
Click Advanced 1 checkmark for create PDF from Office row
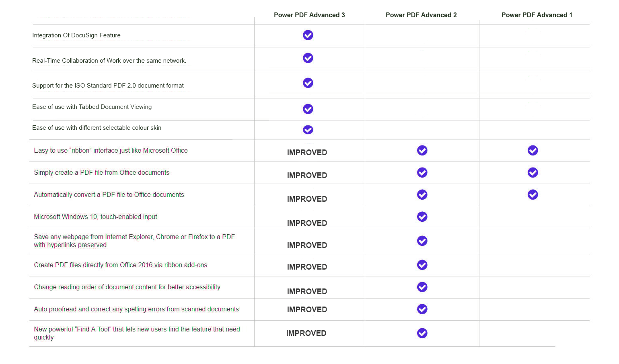tap(533, 172)
